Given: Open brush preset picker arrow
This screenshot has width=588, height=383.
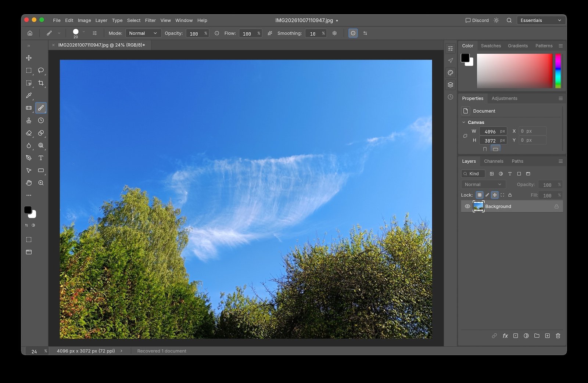Looking at the screenshot, I should 84,32.
